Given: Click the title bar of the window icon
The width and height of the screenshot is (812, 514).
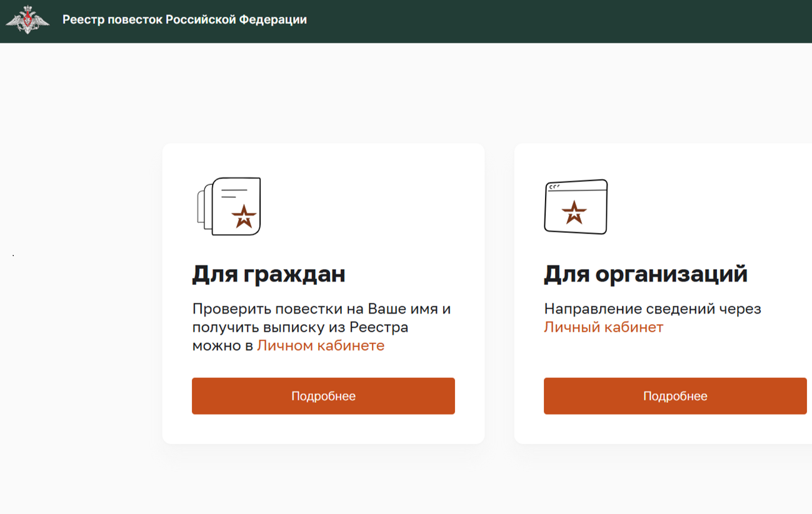Looking at the screenshot, I should click(x=576, y=185).
